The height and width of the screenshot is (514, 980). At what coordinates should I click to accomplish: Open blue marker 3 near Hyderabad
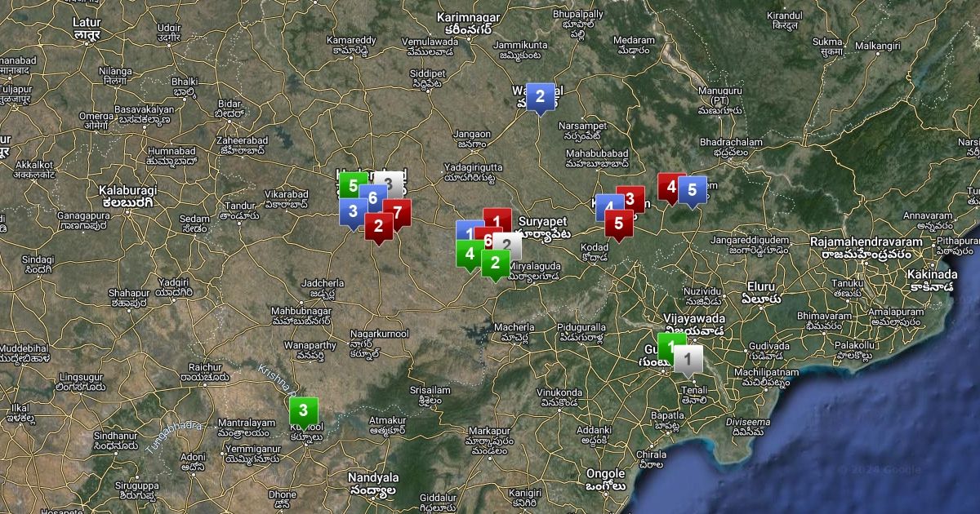tap(352, 211)
